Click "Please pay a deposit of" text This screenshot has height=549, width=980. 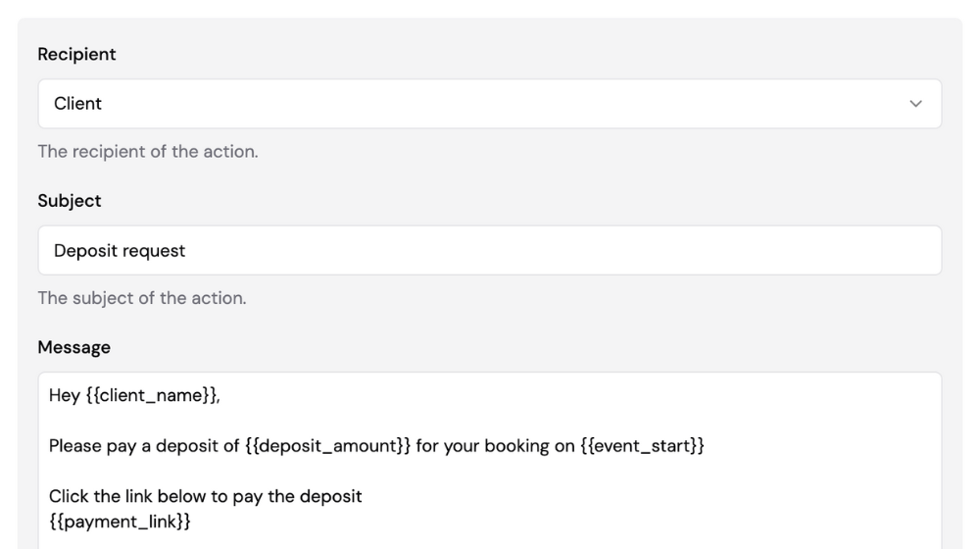pos(144,446)
